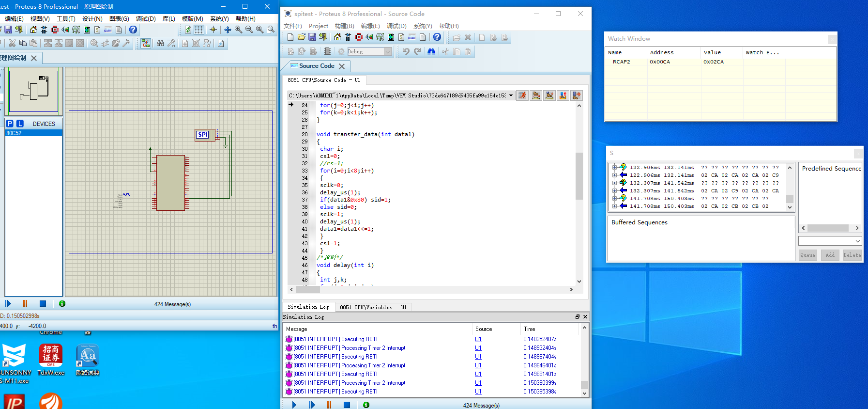Switch to 8051 CPU\Variables - U1 tab

373,307
